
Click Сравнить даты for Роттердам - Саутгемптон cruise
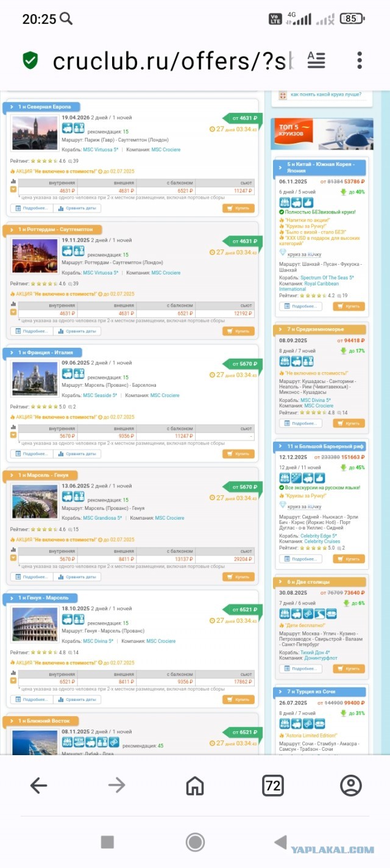(x=77, y=331)
